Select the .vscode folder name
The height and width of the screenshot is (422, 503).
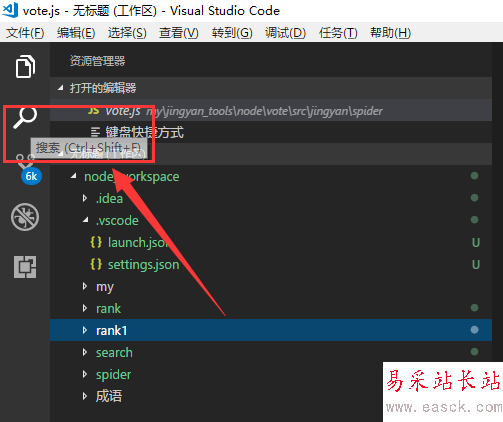point(117,220)
